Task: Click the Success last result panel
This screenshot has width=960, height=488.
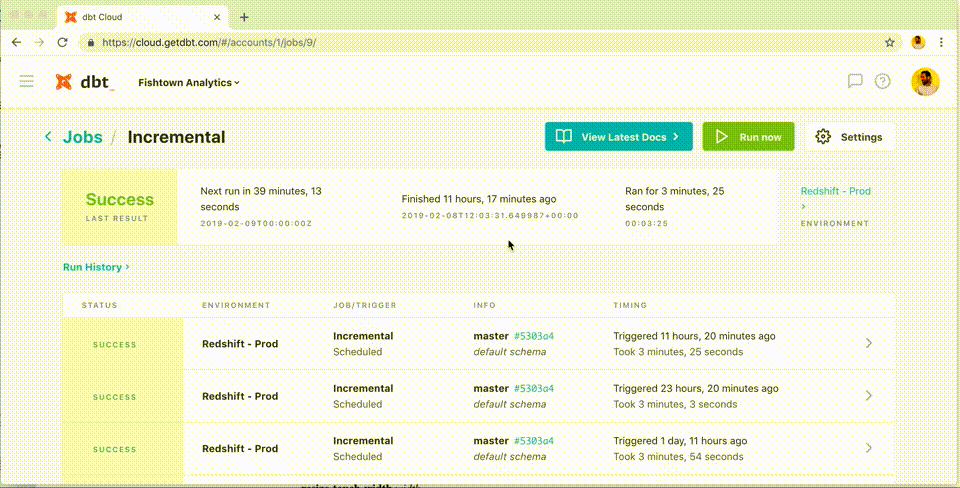Action: pyautogui.click(x=120, y=206)
